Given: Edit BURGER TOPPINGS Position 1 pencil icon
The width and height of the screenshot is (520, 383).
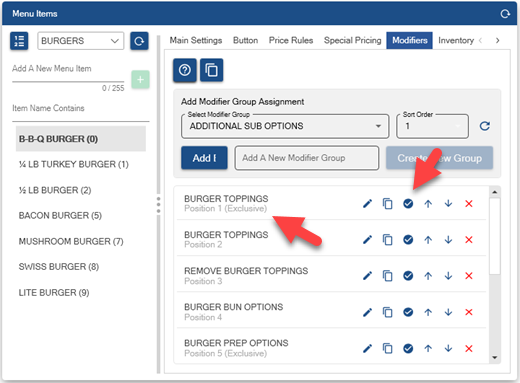Looking at the screenshot, I should pos(367,203).
